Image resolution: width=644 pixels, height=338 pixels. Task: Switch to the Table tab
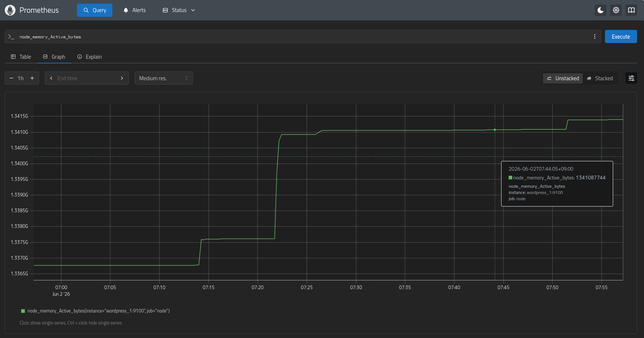point(21,57)
